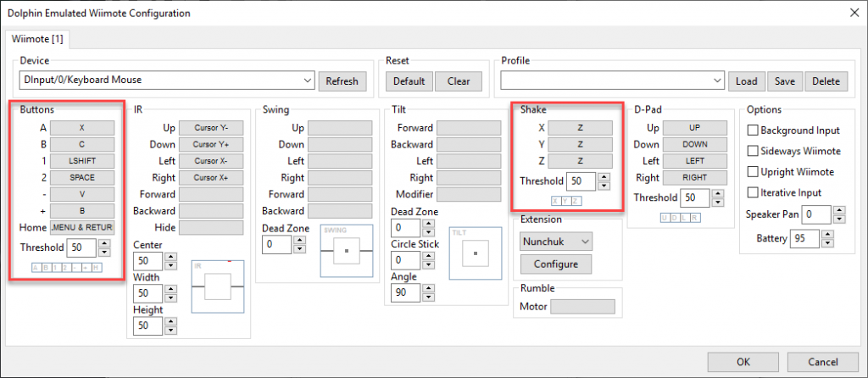Check the Upright Wiimote checkbox

tap(752, 171)
